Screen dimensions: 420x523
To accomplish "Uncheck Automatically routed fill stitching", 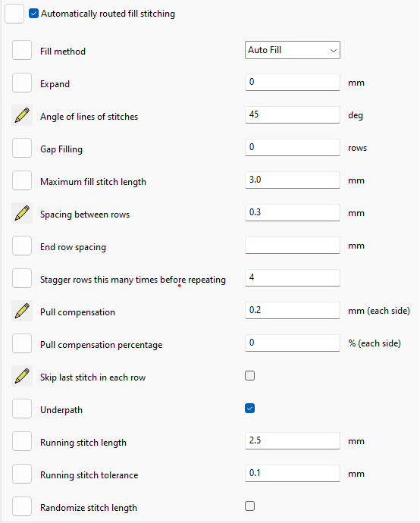I will tap(33, 14).
